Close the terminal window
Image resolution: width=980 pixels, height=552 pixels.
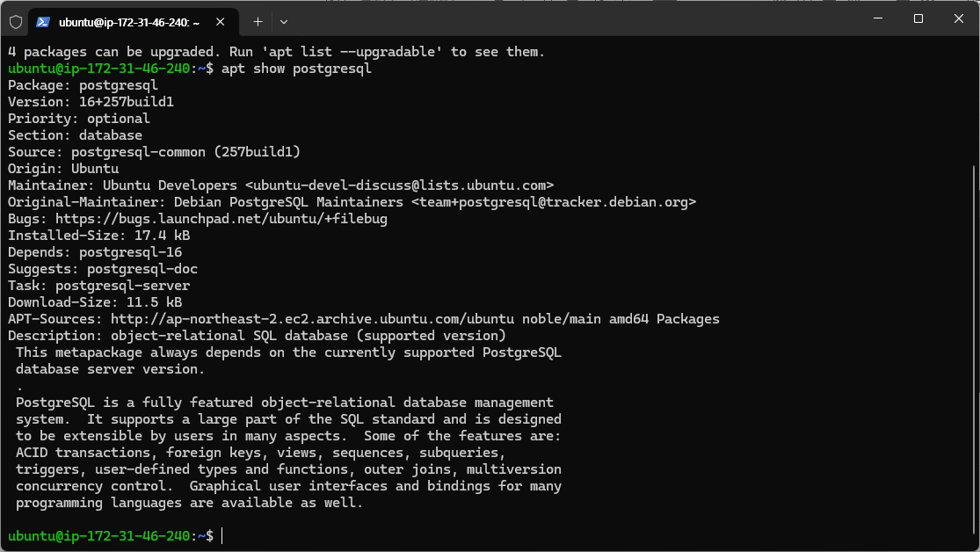pos(958,18)
